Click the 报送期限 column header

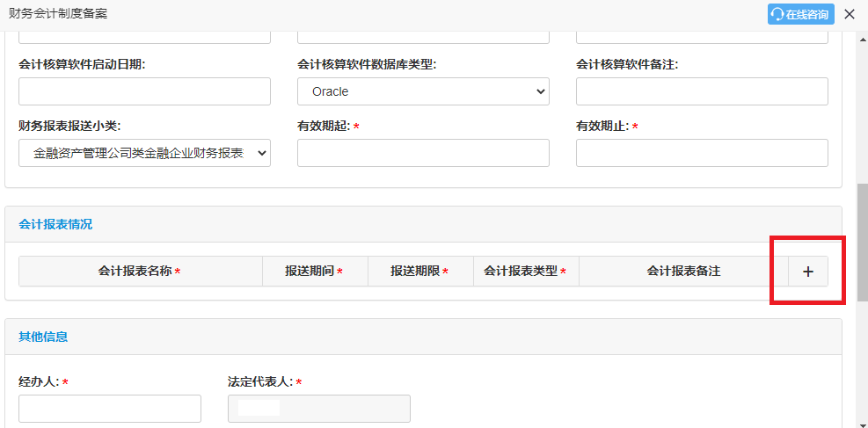pyautogui.click(x=420, y=272)
